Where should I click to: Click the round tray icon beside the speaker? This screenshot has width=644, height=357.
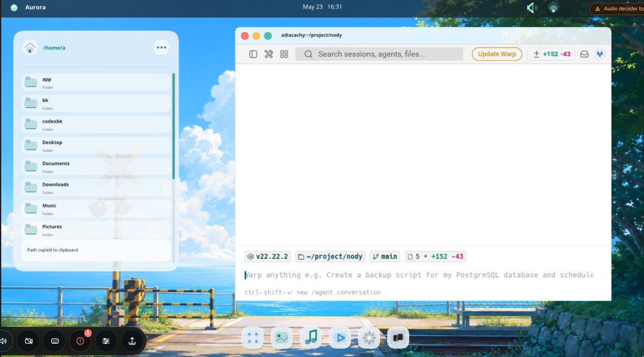[553, 8]
